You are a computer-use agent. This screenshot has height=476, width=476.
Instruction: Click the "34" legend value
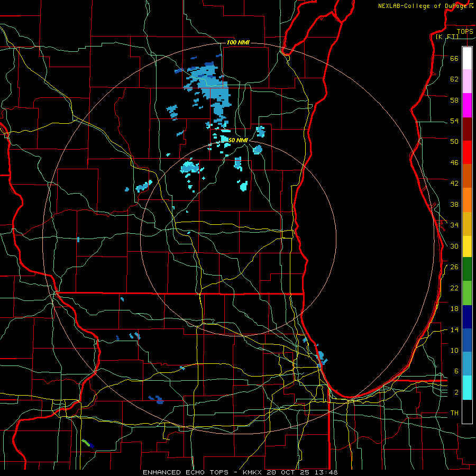454,225
